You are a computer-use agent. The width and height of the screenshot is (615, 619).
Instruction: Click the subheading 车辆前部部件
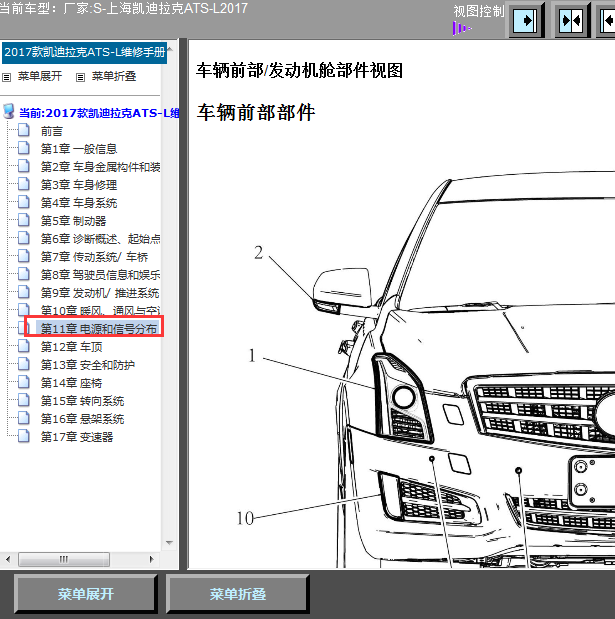(x=256, y=113)
